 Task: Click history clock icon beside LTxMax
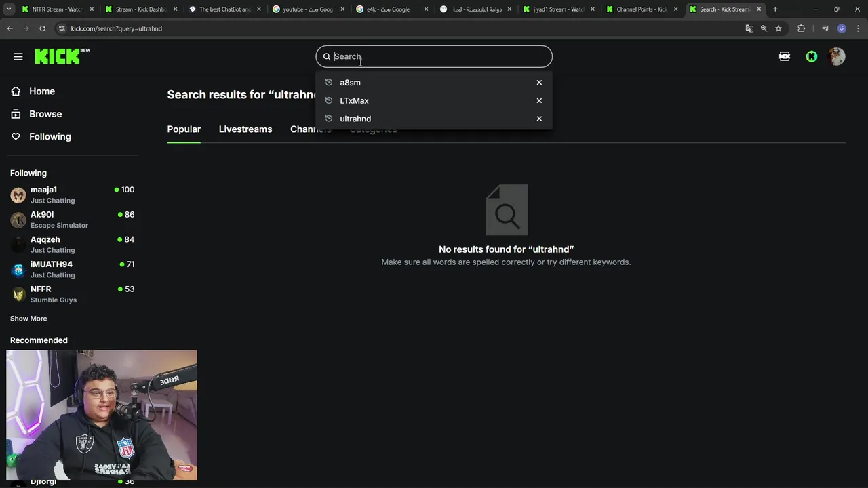tap(329, 100)
